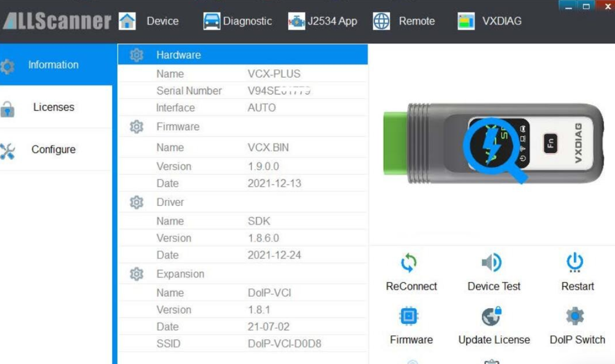Minimize the ALLScanner window
This screenshot has width=615, height=364.
tap(568, 6)
